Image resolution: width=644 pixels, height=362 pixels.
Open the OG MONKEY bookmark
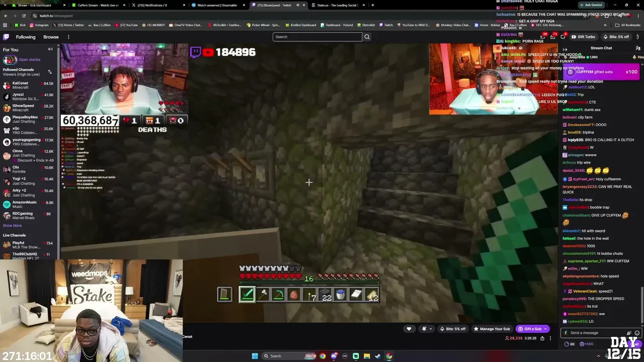[x=152, y=25]
